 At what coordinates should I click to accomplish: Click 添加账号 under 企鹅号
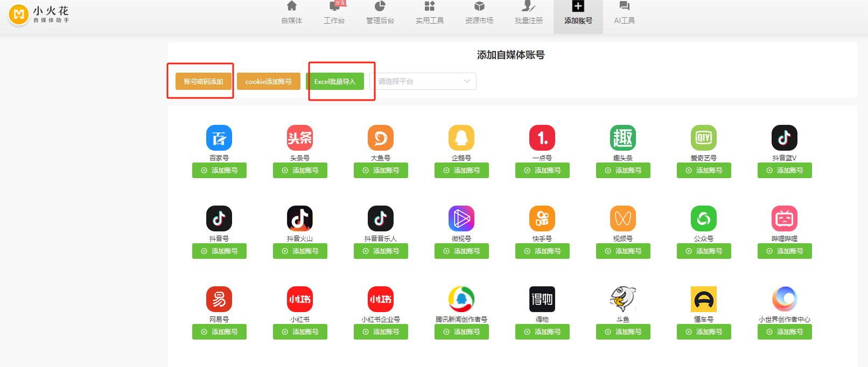pos(461,170)
